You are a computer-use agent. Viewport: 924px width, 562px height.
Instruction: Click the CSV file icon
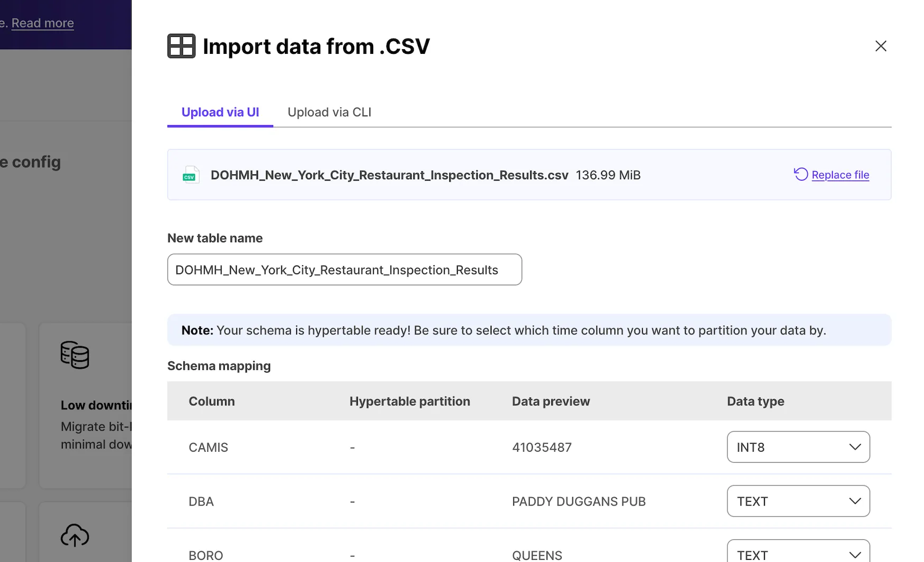(x=190, y=175)
